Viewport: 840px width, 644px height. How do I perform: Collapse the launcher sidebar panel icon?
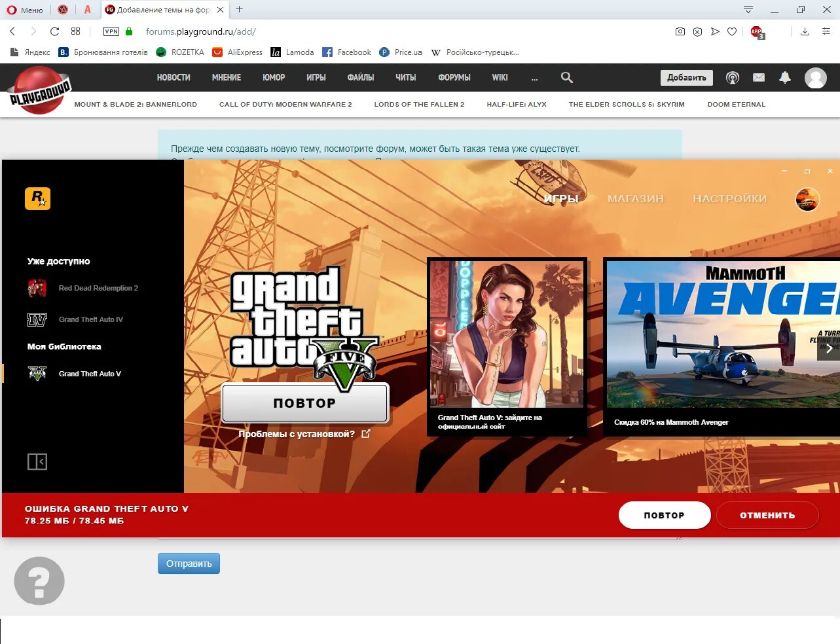tap(37, 461)
